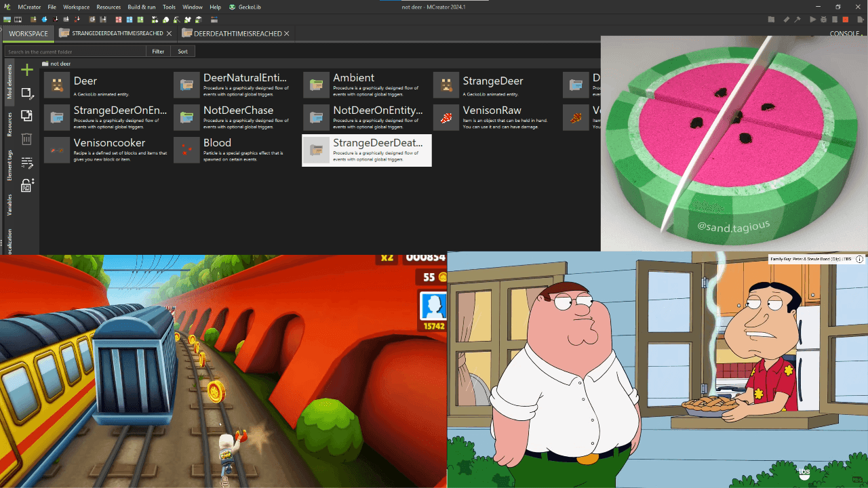Close the STRANGEDEERDEATHTIMEISREACHED tab

click(169, 33)
